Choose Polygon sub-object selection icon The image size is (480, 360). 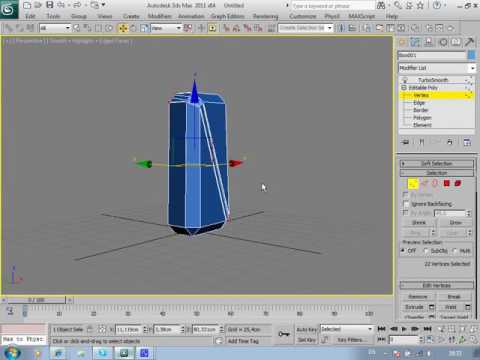(x=447, y=184)
